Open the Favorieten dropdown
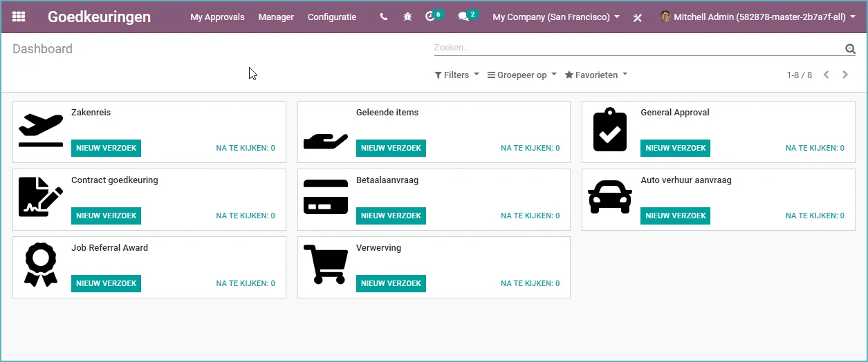 click(x=596, y=75)
